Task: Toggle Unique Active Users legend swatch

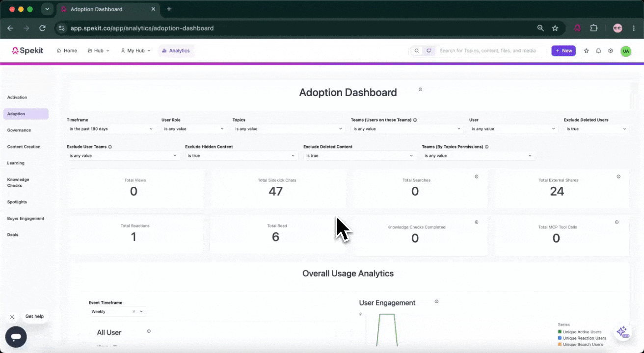Action: 560,332
